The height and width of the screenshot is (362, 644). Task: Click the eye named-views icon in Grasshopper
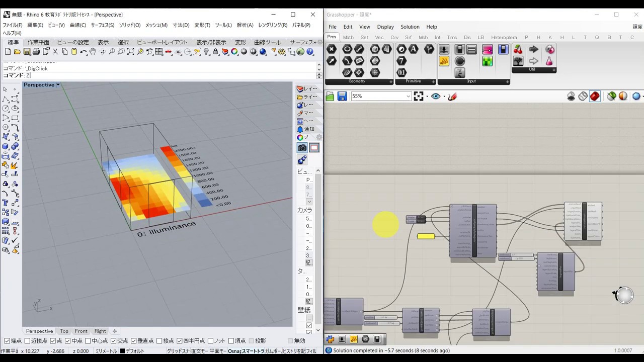click(x=436, y=96)
